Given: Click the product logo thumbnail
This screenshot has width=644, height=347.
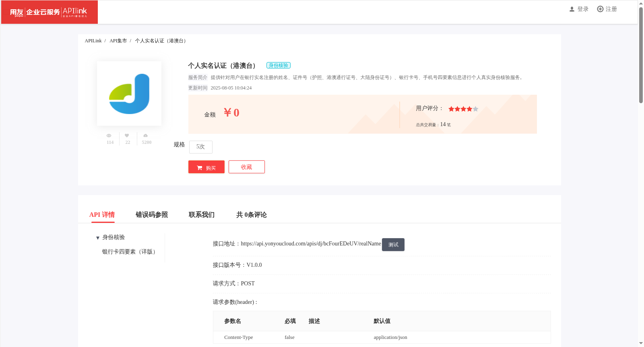Looking at the screenshot, I should [x=129, y=94].
